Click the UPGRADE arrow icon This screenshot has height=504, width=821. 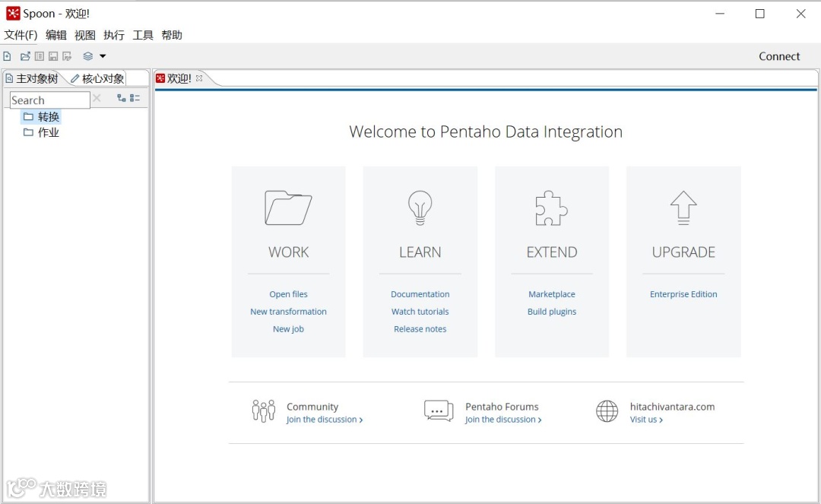(683, 208)
